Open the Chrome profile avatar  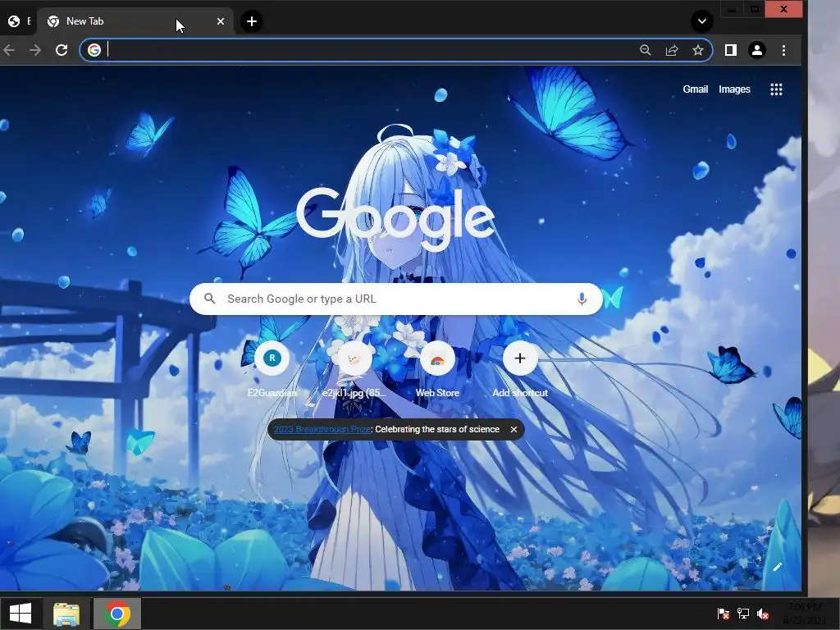point(757,50)
